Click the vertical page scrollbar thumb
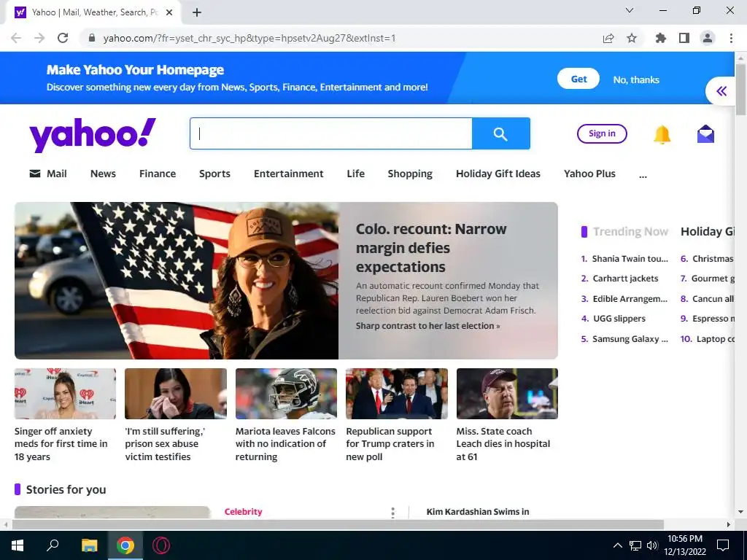The height and width of the screenshot is (560, 747). (x=740, y=89)
